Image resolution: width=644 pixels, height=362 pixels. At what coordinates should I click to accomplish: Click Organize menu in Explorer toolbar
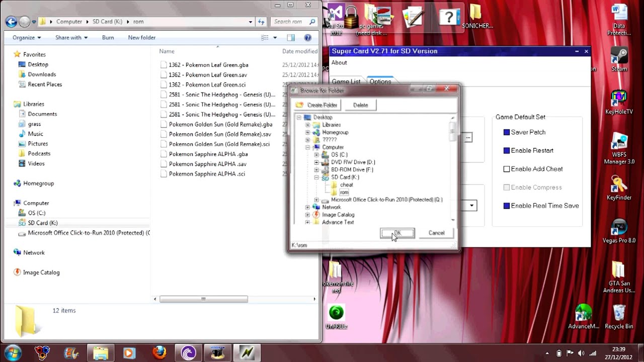tap(27, 38)
